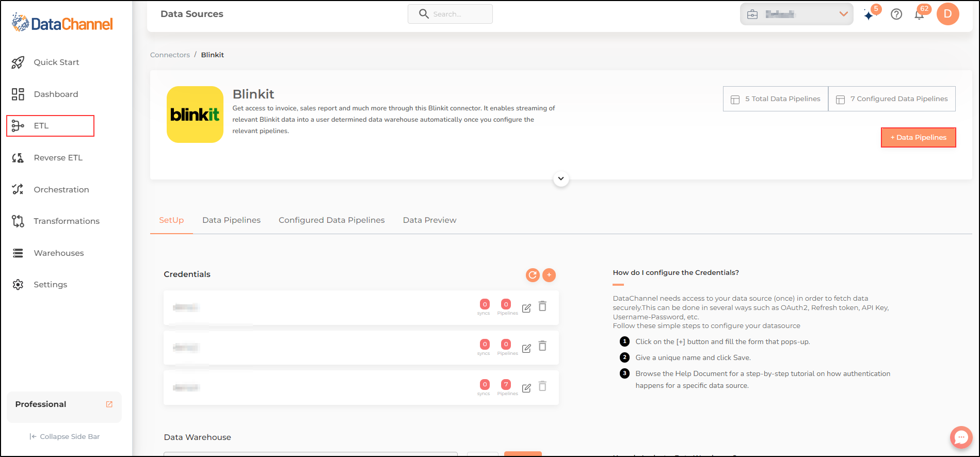The width and height of the screenshot is (980, 457).
Task: Delete the first credential row
Action: 542,306
